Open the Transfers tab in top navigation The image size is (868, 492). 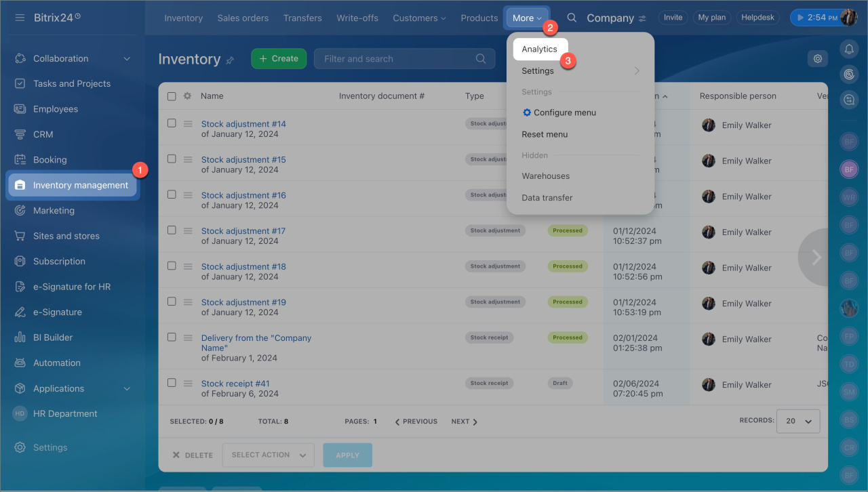coord(302,18)
